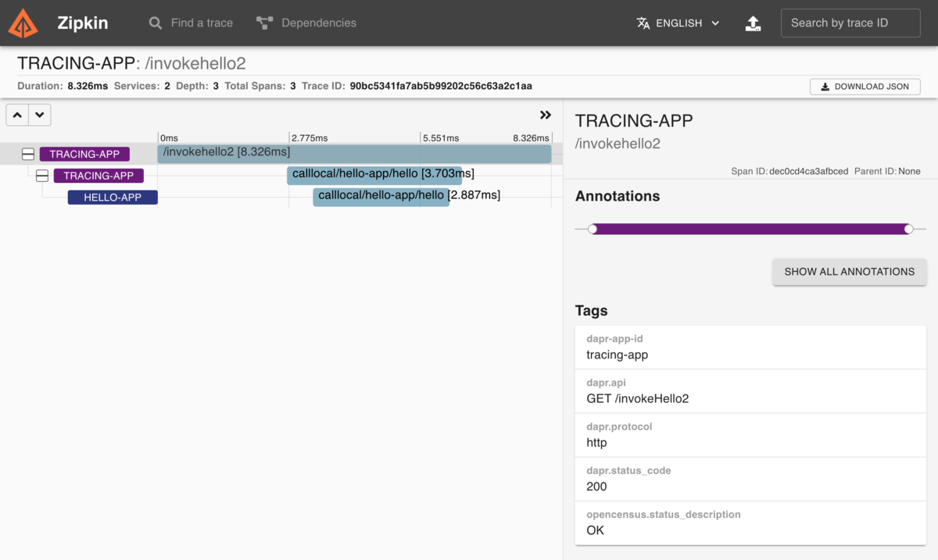Click the dapr.status_code tag value 200
Viewport: 938px width, 560px height.
tap(596, 486)
